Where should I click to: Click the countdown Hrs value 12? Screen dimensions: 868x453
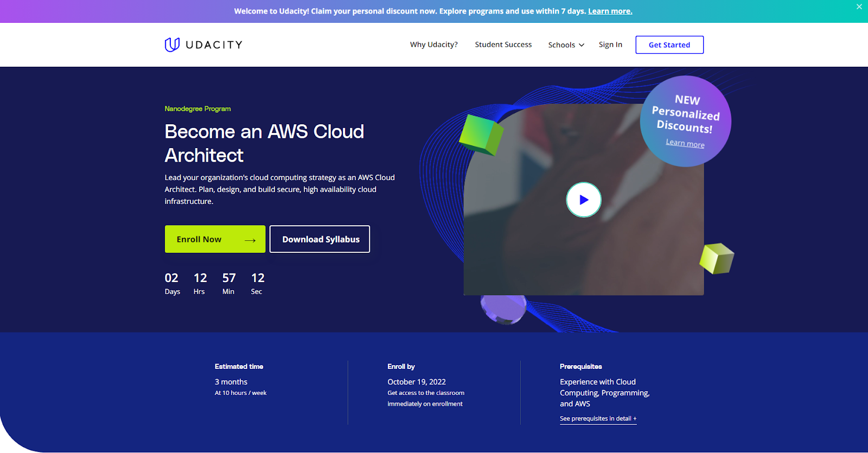[x=200, y=278]
